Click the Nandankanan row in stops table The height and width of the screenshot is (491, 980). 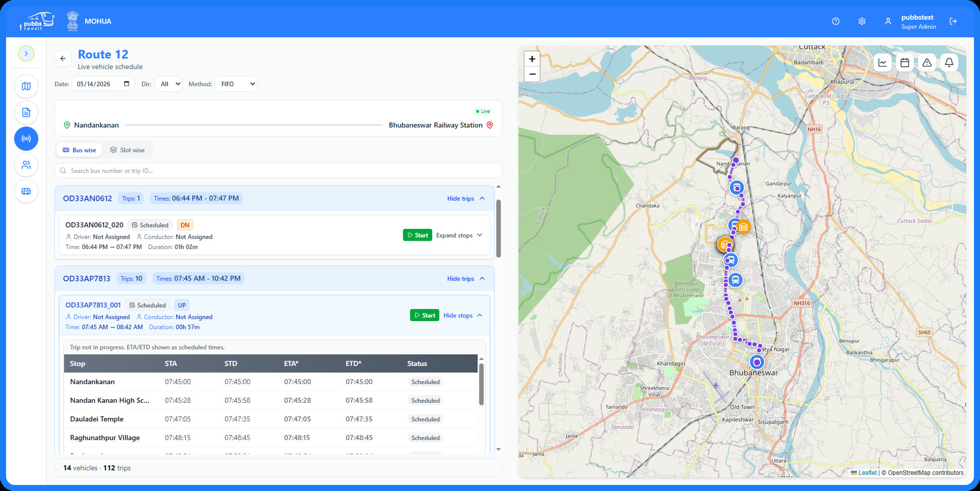(270, 382)
